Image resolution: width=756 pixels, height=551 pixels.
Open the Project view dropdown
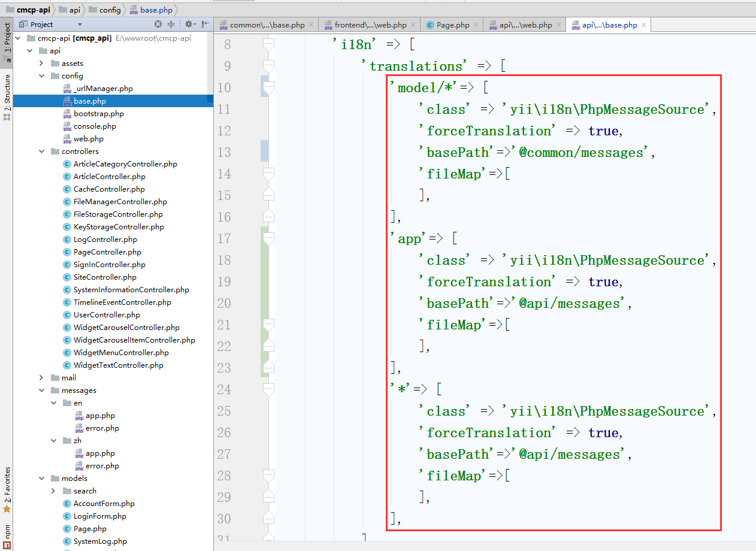click(80, 25)
